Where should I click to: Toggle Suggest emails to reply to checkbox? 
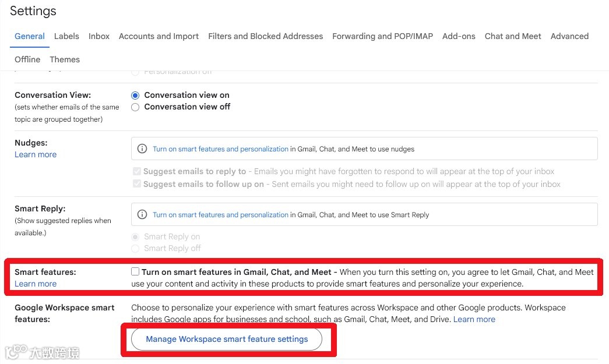pyautogui.click(x=137, y=171)
